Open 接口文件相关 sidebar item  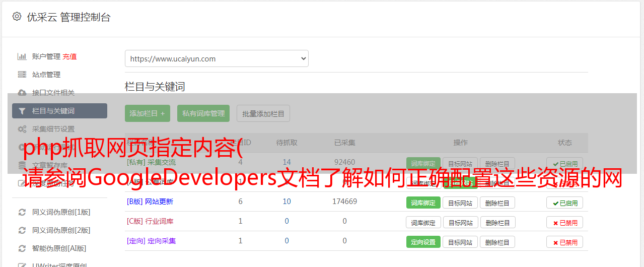tap(53, 93)
